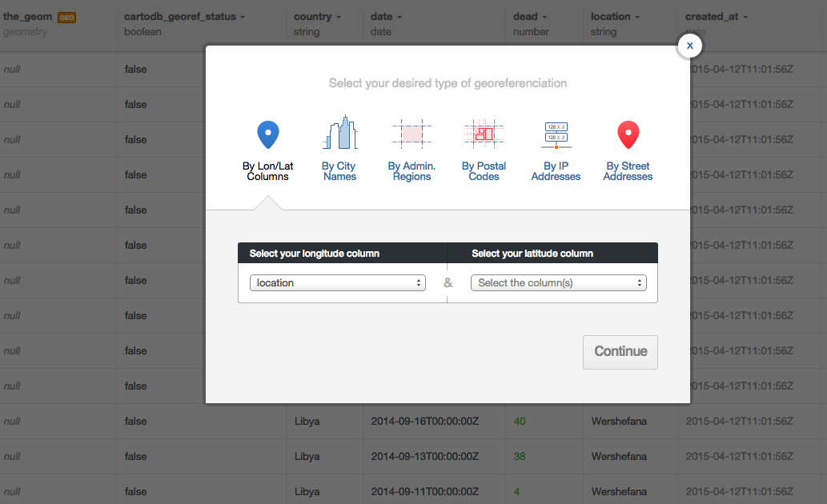Image resolution: width=827 pixels, height=504 pixels.
Task: Click the first null cell in the_geom column
Action: coord(11,69)
